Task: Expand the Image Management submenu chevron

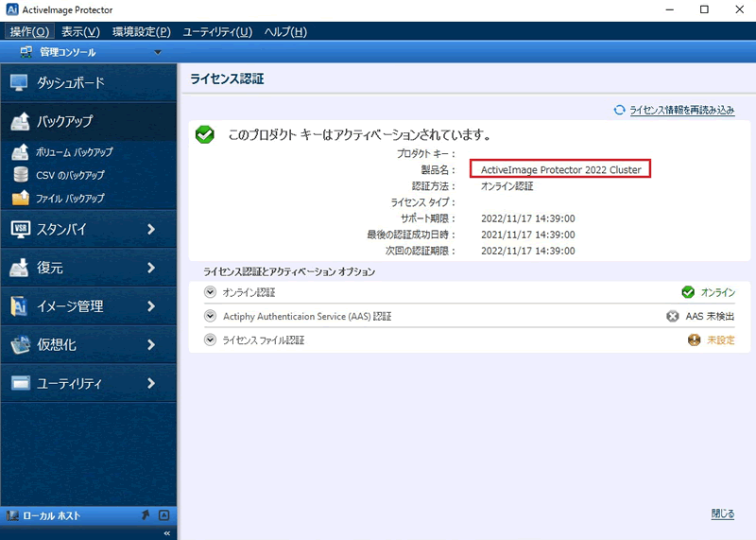Action: pyautogui.click(x=151, y=306)
